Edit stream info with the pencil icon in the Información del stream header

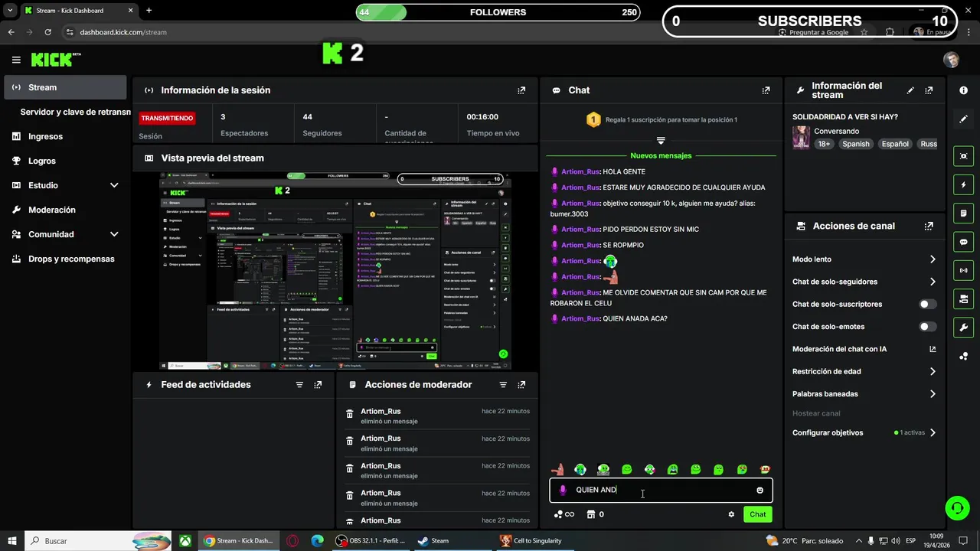coord(910,90)
